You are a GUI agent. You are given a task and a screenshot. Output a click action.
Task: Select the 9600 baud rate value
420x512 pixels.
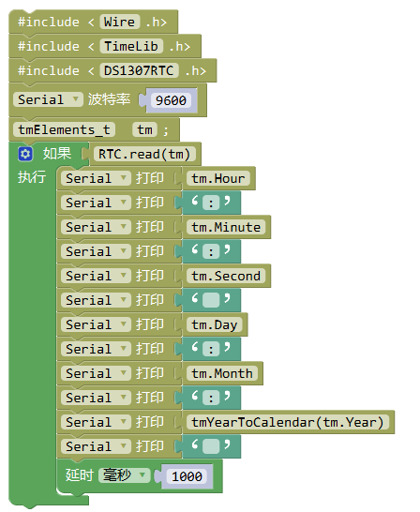171,100
